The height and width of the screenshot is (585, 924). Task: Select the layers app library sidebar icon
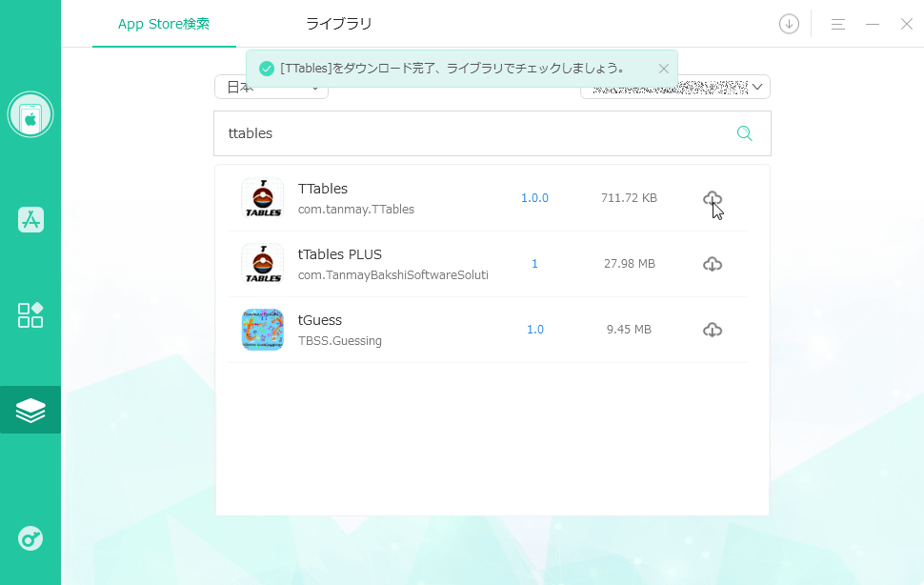coord(30,410)
